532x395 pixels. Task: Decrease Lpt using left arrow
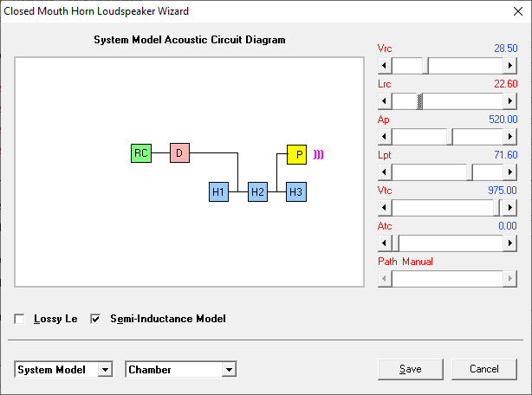(x=385, y=172)
